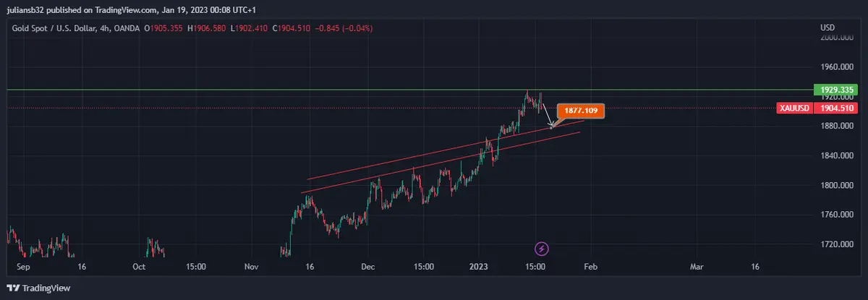Click the green 1929.335 price label
Image resolution: width=868 pixels, height=300 pixels.
tap(834, 90)
